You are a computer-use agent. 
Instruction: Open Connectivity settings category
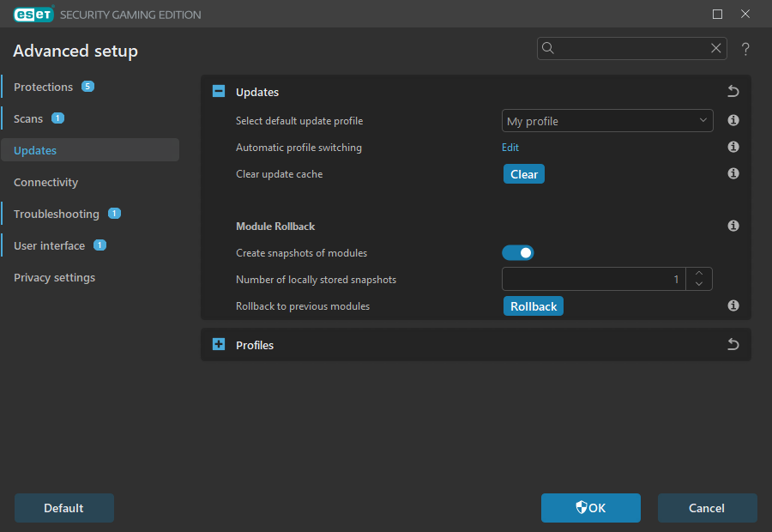(x=45, y=182)
